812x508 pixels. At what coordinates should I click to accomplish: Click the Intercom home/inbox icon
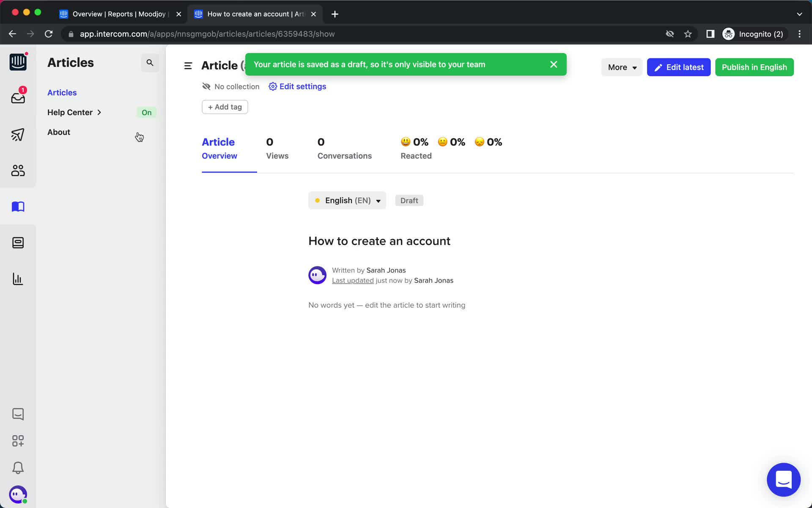[17, 62]
